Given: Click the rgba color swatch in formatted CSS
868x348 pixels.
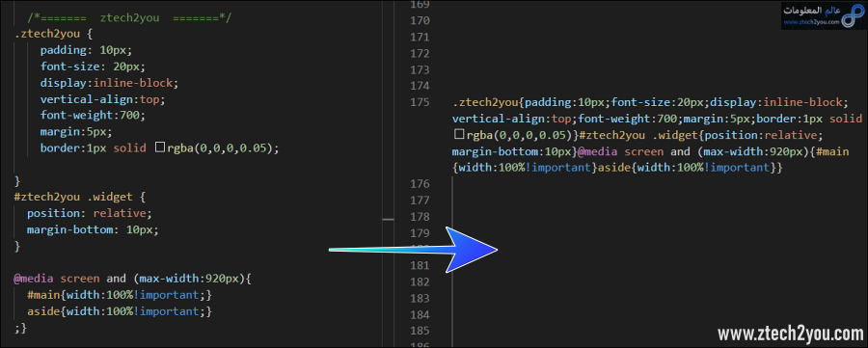Looking at the screenshot, I should (160, 148).
